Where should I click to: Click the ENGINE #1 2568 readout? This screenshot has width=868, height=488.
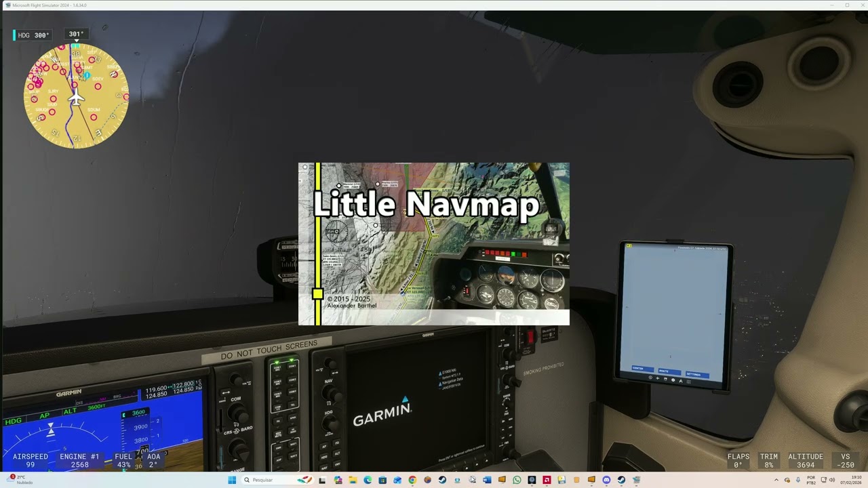(79, 461)
